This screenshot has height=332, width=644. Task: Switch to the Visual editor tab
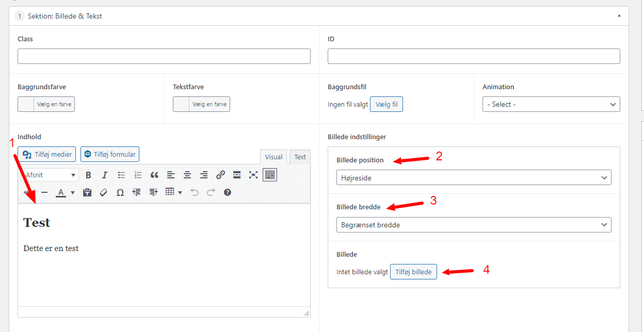274,157
